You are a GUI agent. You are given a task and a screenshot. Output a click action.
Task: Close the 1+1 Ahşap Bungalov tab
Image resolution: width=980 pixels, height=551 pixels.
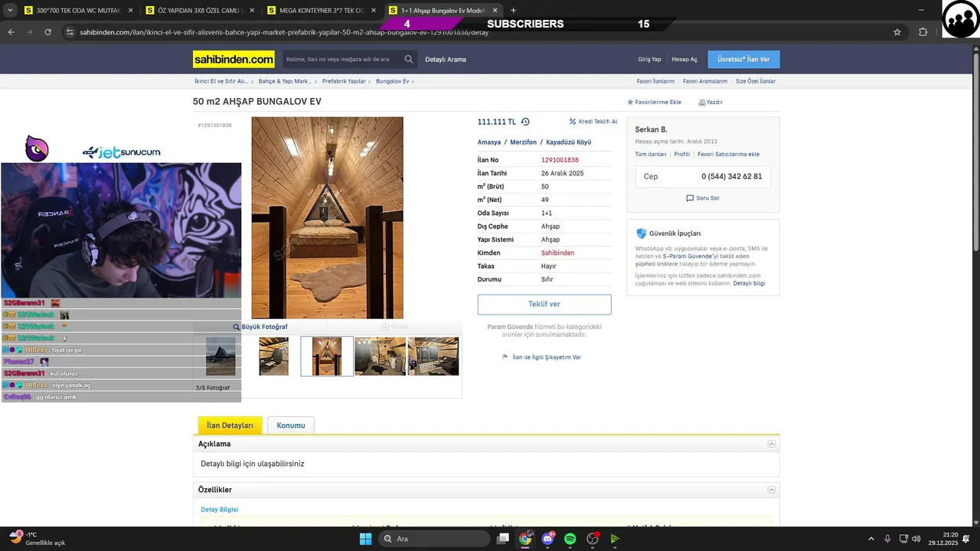pyautogui.click(x=494, y=11)
